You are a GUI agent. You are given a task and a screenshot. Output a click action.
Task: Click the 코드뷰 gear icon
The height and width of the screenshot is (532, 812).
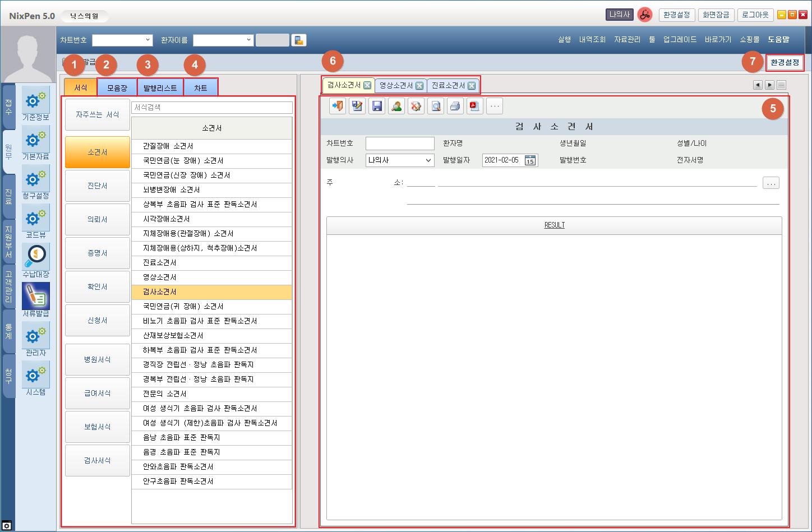point(36,218)
